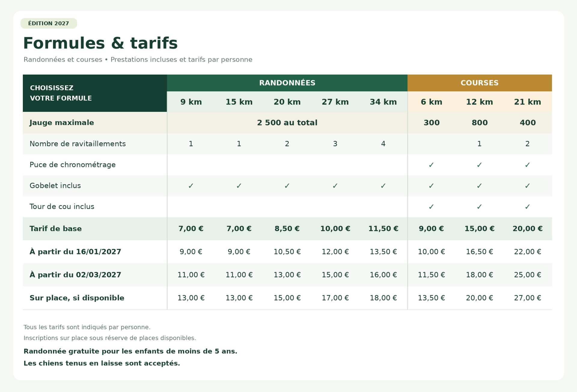Click 12 km Tour de cou checkmark

[479, 207]
